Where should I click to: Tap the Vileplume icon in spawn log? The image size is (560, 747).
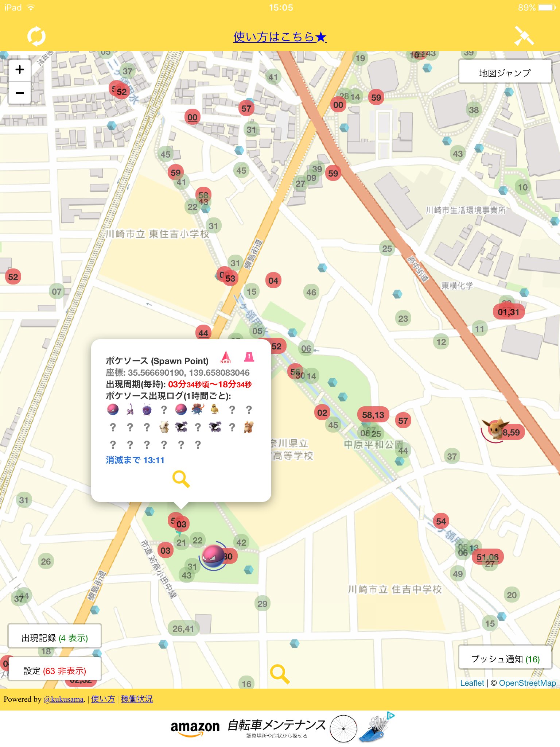coord(198,410)
